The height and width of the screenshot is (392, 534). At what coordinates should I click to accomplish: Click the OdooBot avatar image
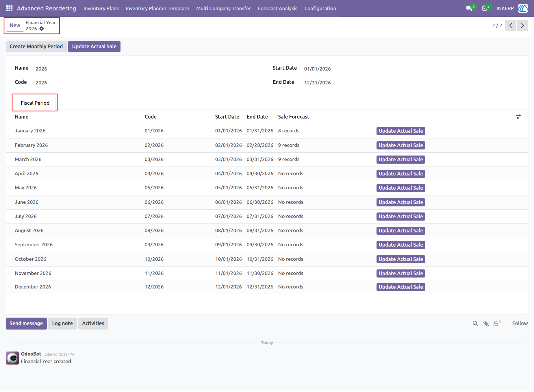(12, 358)
